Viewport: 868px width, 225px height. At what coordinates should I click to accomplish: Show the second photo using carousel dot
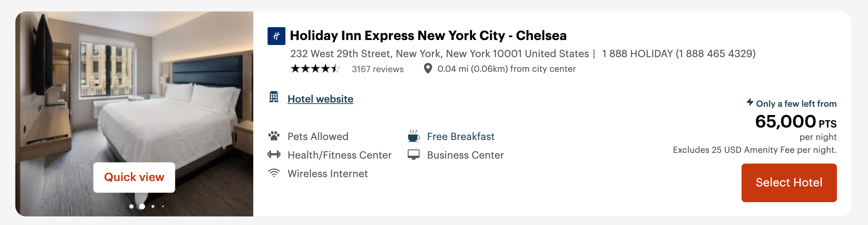(x=143, y=206)
